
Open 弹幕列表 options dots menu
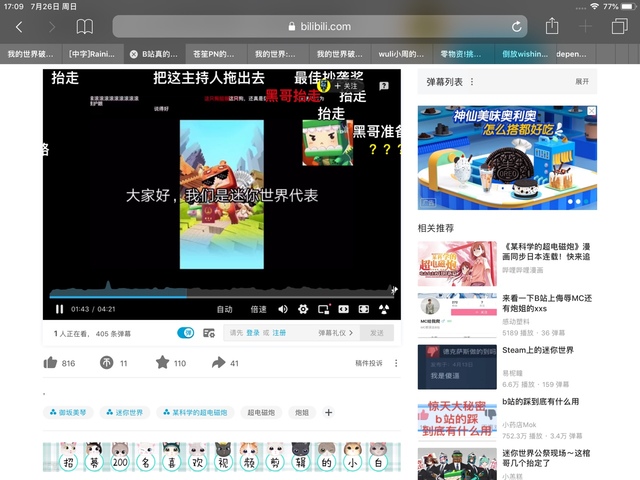(x=472, y=82)
